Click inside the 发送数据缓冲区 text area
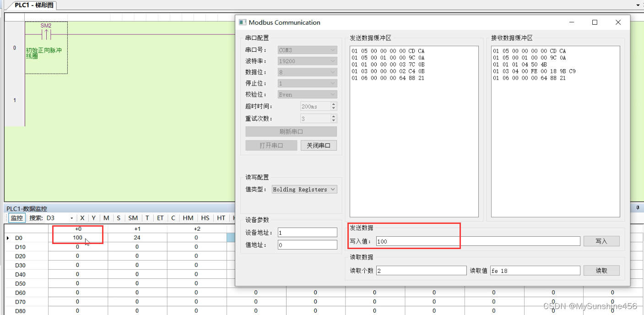Screen dimensions: 644x315 tap(414, 131)
